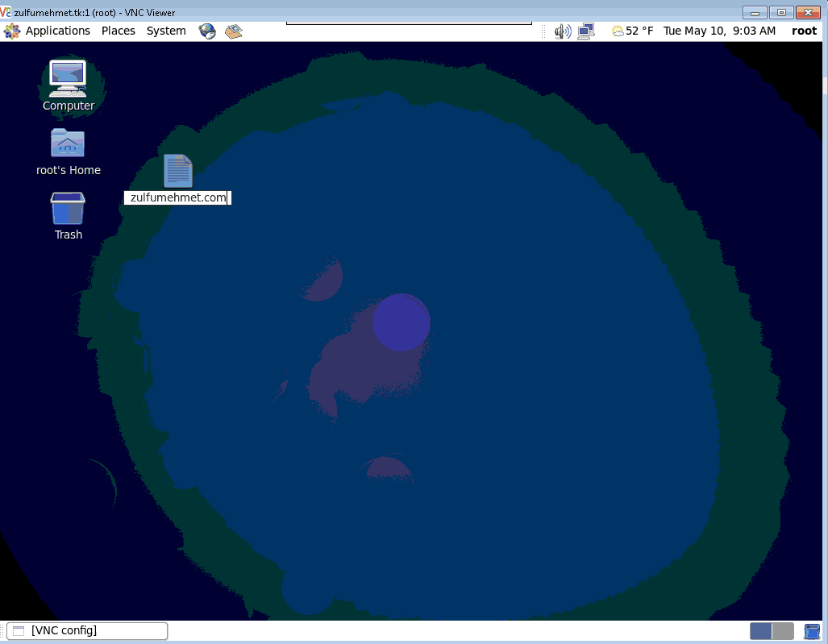This screenshot has width=828, height=644.
Task: Launch the web browser from top panel
Action: tap(207, 31)
